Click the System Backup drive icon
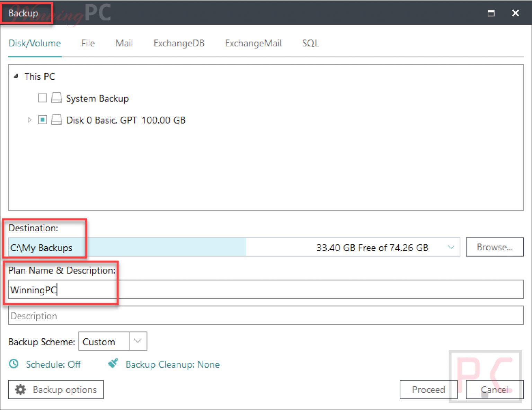 point(56,98)
